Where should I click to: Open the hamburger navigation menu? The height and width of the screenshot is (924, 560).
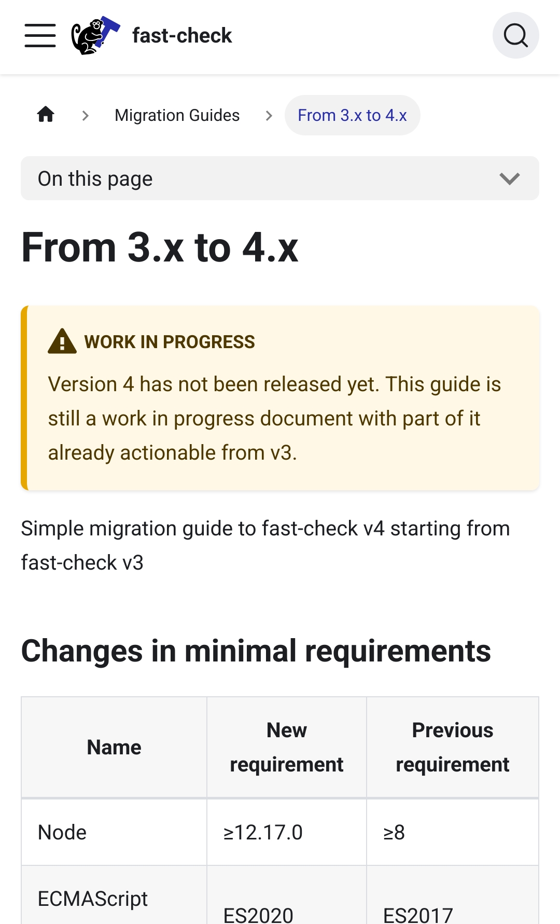[x=40, y=35]
